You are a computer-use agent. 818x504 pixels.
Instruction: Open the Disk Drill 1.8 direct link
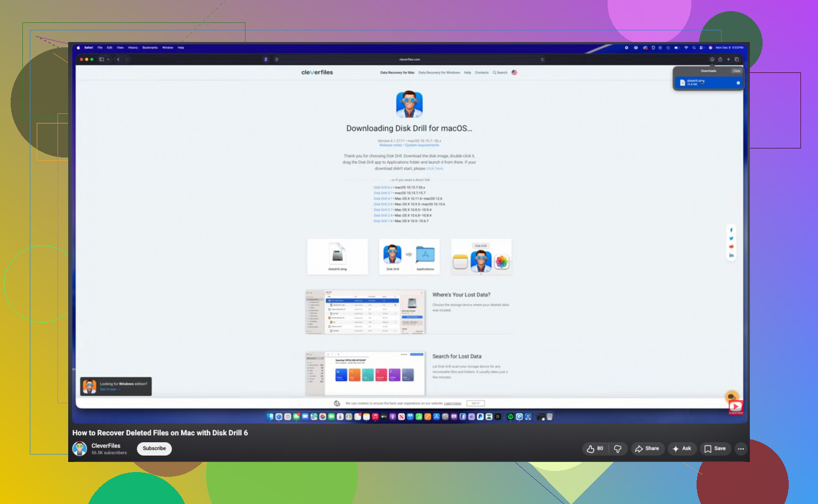(382, 221)
